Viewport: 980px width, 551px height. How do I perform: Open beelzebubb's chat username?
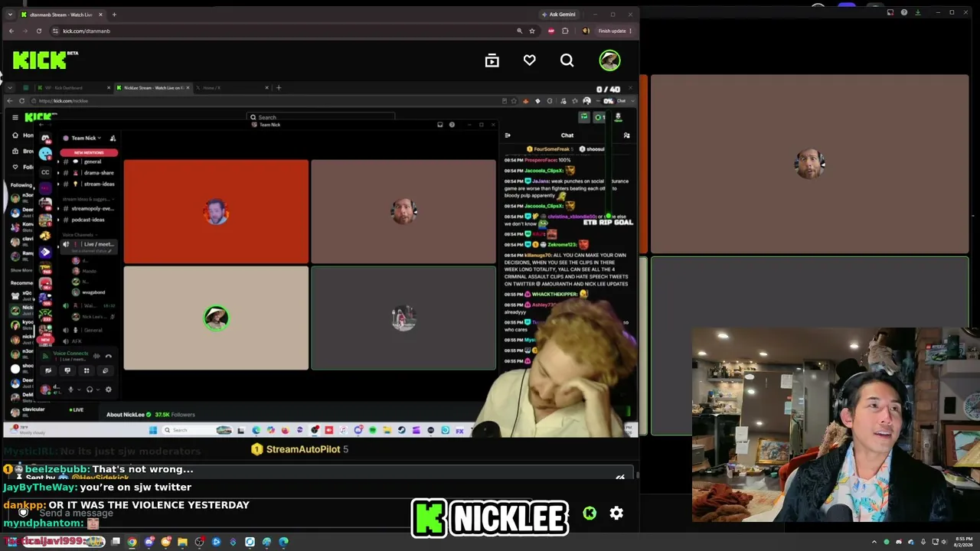pos(57,469)
